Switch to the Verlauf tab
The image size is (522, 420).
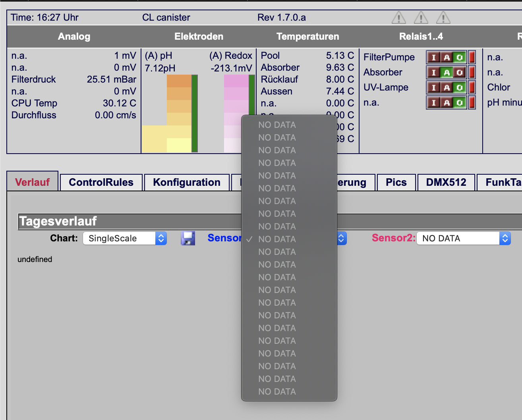coord(33,182)
